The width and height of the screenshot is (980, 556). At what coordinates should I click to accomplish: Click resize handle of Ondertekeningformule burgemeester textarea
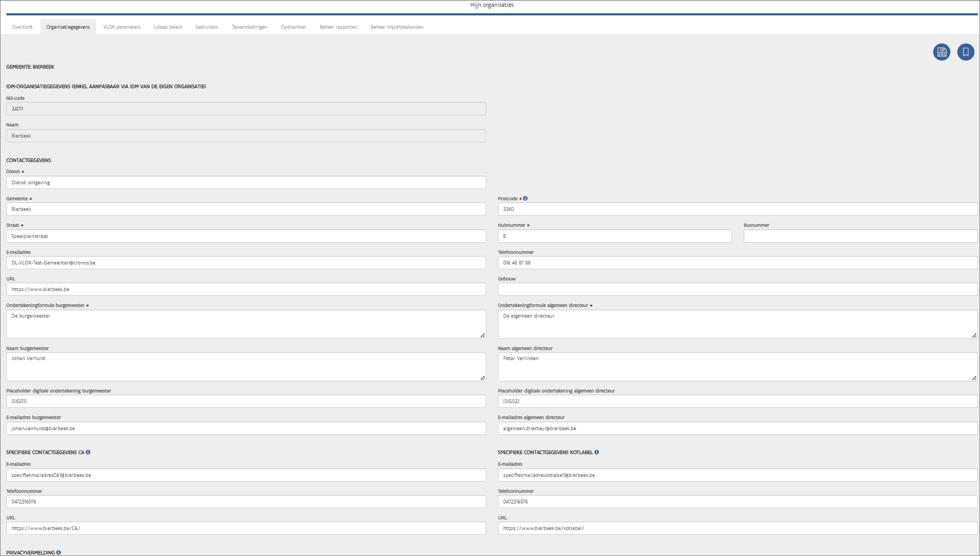[482, 335]
